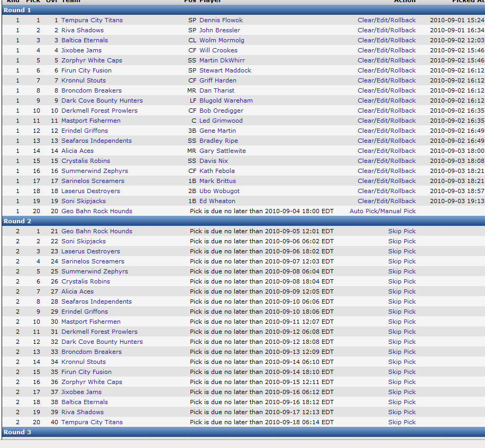
Task: Click the Round 3 section header
Action: coord(17,432)
